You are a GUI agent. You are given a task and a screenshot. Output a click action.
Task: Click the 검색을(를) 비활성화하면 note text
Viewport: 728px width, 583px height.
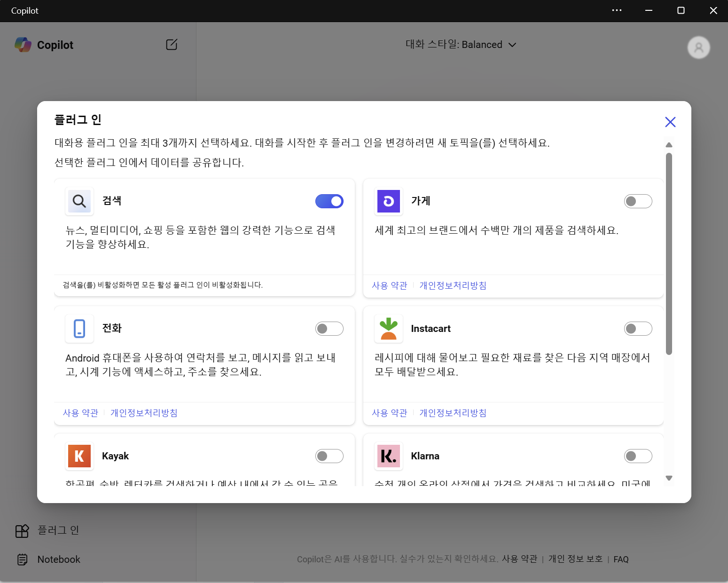(x=163, y=285)
